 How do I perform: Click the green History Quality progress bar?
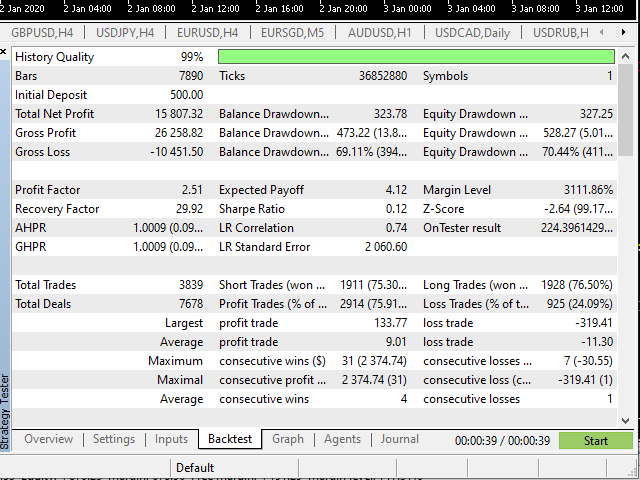tap(416, 57)
